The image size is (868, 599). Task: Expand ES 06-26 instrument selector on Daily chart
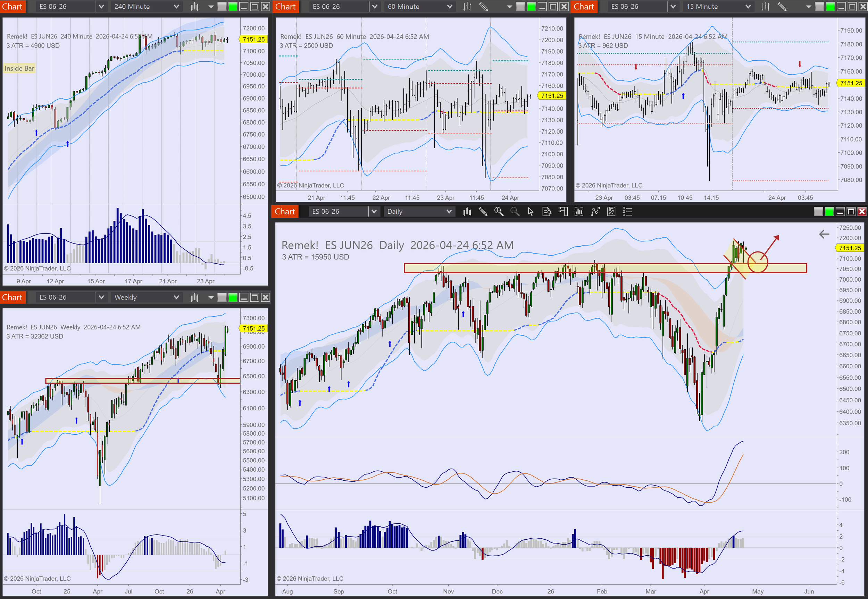tap(374, 212)
